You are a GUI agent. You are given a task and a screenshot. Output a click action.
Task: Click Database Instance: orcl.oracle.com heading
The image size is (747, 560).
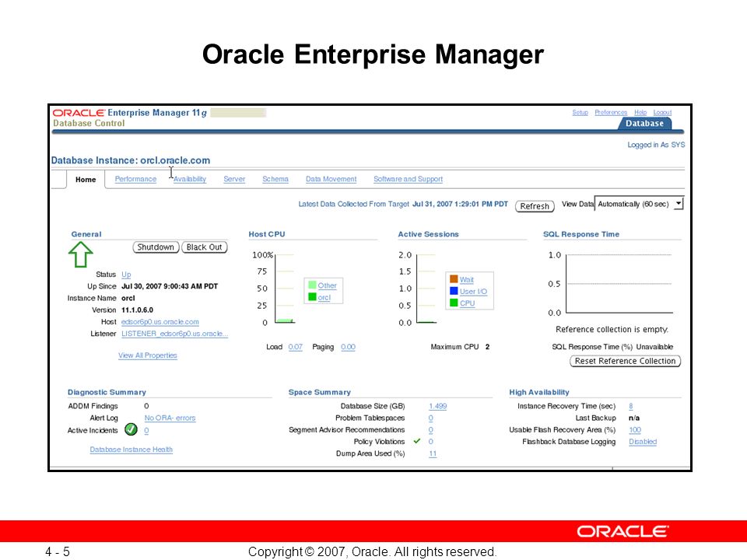tap(131, 160)
